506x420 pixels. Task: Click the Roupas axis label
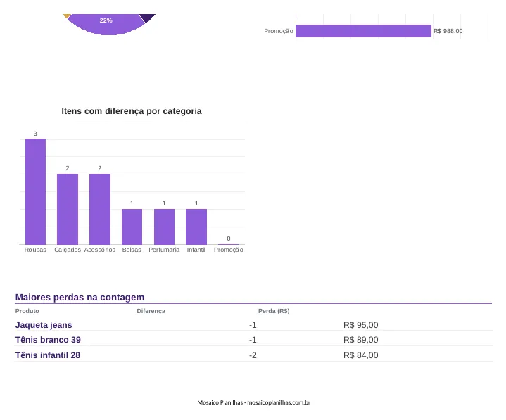35,250
